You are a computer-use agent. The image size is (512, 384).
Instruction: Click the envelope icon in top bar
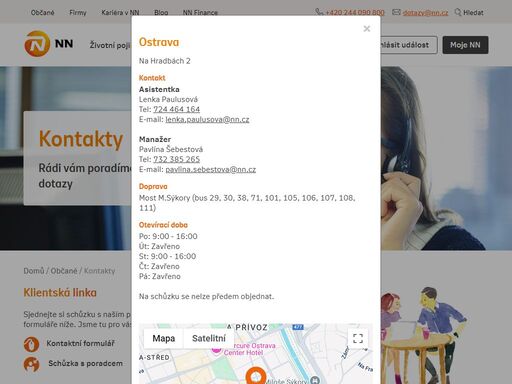(396, 12)
